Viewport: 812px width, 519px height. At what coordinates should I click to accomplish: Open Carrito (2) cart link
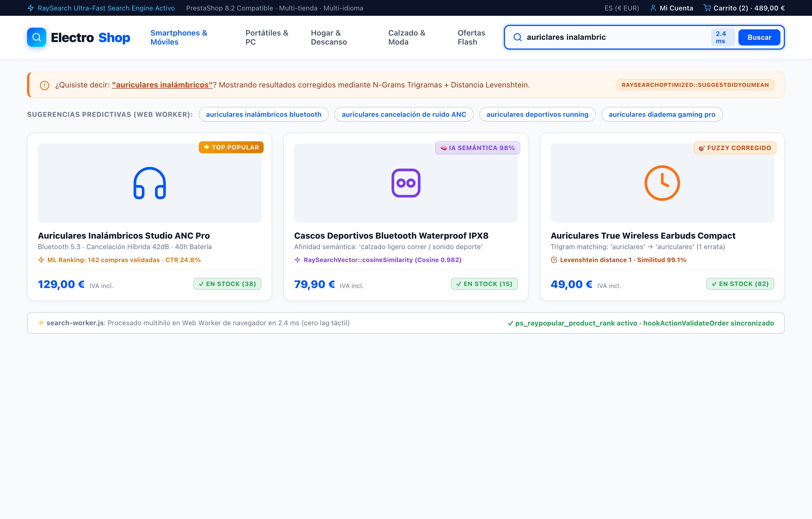[x=744, y=8]
